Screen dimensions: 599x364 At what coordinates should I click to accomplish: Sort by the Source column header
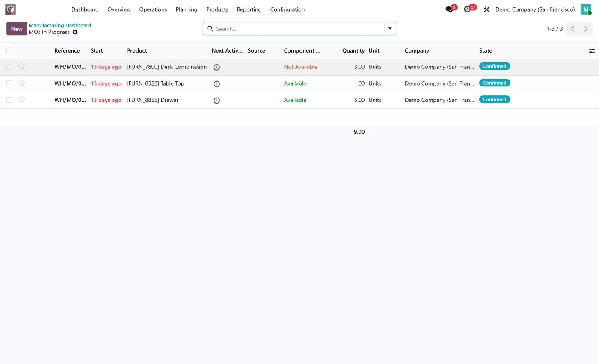(x=256, y=50)
